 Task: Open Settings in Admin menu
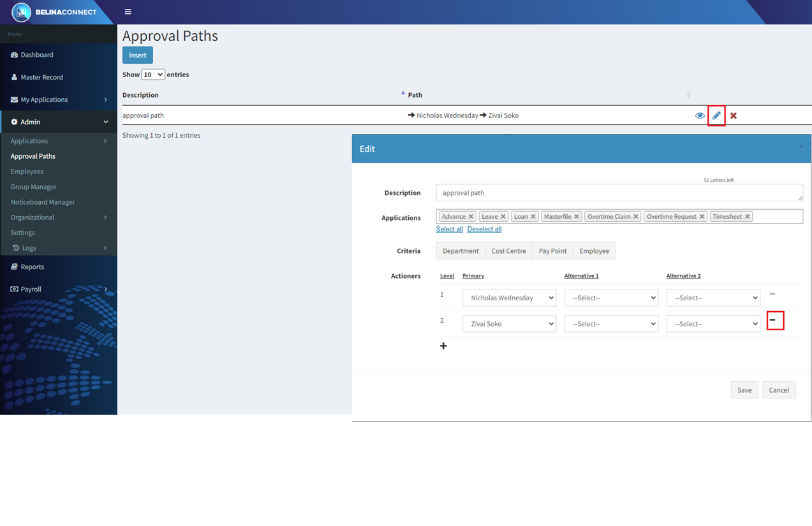point(23,233)
